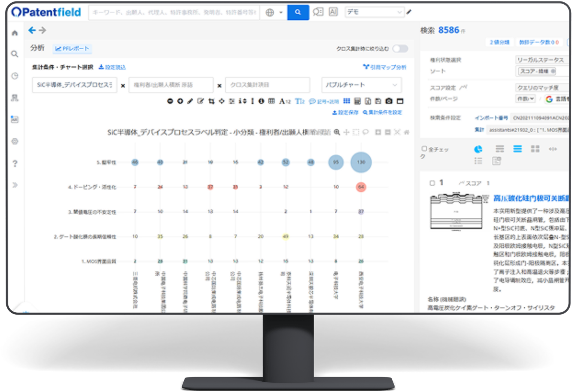Open the PFレポート button

tap(72, 49)
